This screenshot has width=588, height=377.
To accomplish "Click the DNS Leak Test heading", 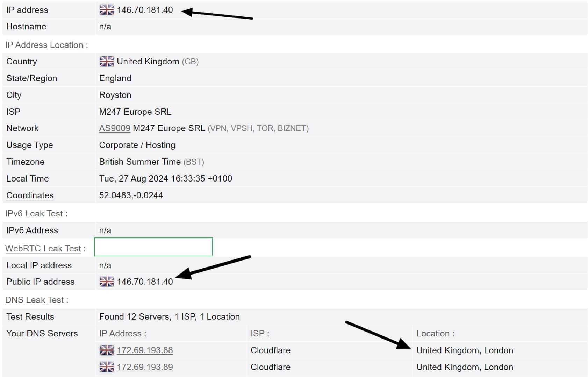I will point(34,300).
